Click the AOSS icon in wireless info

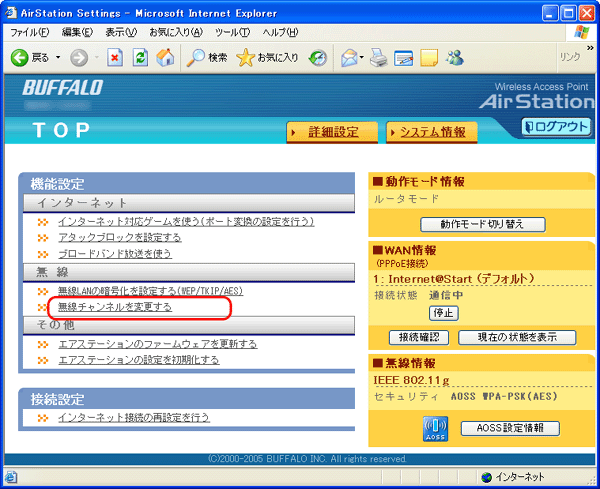click(436, 428)
